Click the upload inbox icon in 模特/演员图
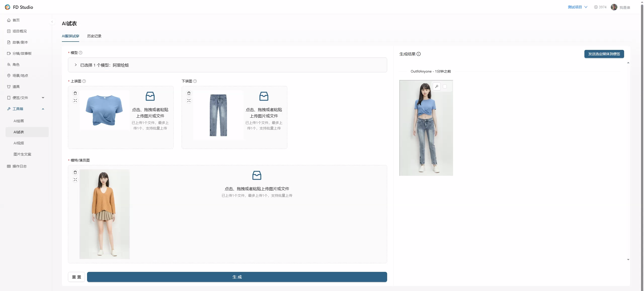Image resolution: width=644 pixels, height=291 pixels. click(257, 175)
